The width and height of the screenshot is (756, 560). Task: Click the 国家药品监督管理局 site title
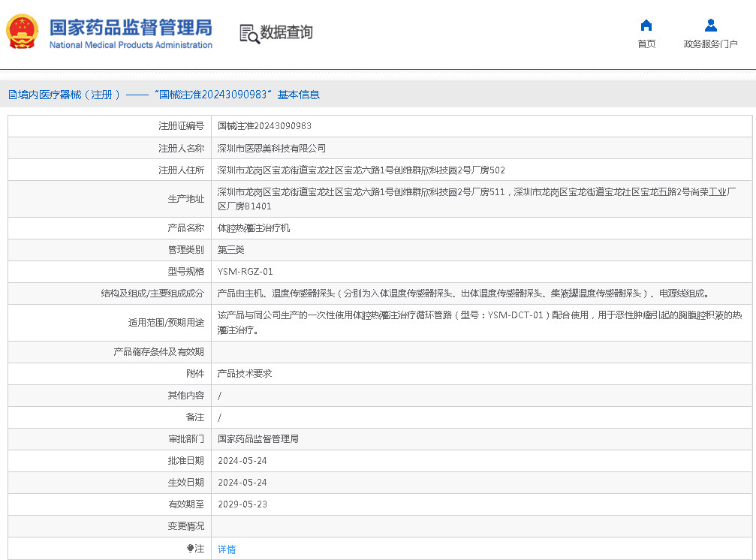click(x=131, y=27)
